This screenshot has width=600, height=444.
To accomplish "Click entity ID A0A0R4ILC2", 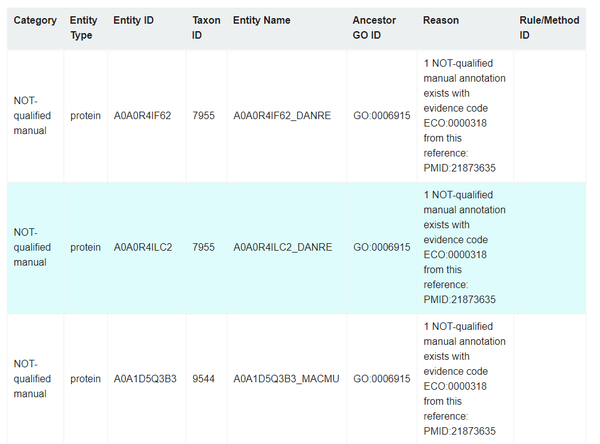I will 142,247.
